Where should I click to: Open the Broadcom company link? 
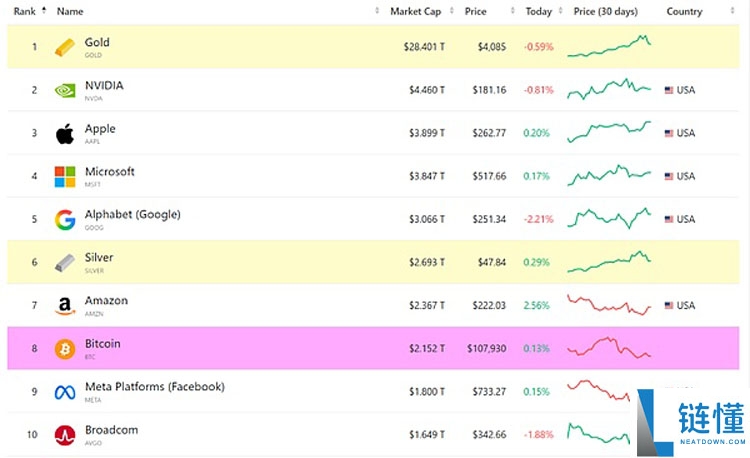pos(111,430)
